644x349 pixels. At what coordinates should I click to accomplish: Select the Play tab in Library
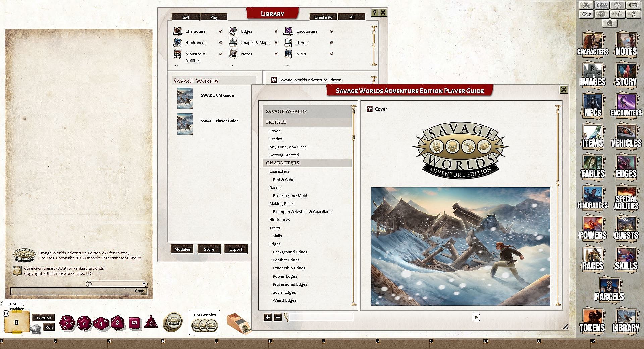click(214, 17)
